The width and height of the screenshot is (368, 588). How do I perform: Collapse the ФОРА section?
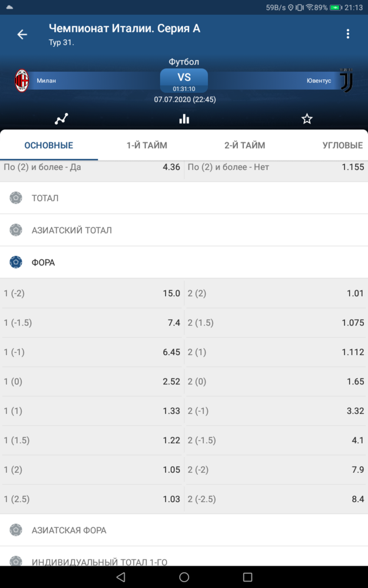184,262
